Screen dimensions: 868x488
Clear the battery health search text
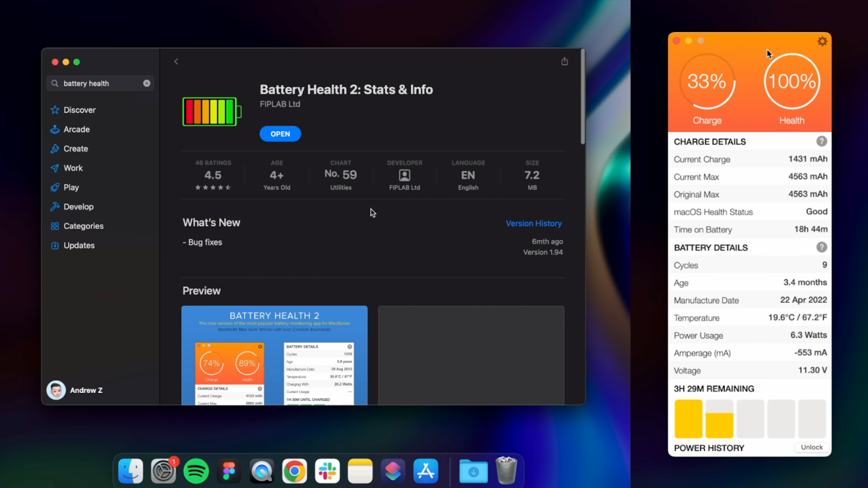tap(146, 84)
